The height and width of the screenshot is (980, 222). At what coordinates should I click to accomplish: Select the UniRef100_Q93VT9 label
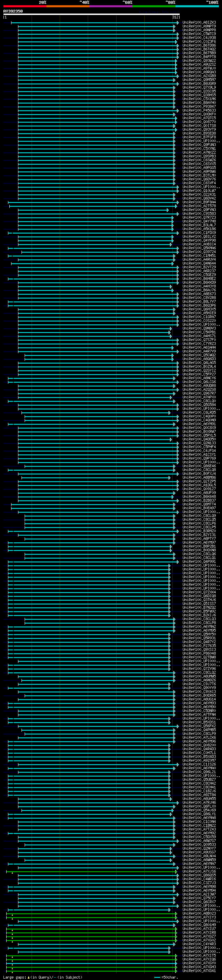tap(199, 129)
